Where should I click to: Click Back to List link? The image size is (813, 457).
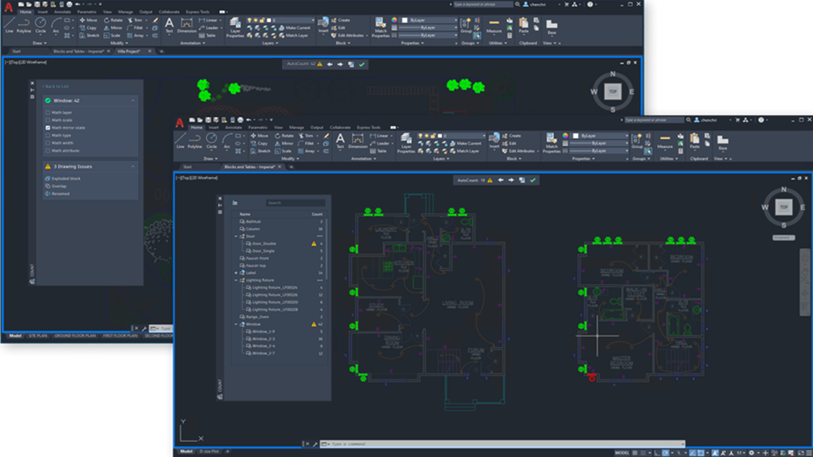tap(56, 87)
